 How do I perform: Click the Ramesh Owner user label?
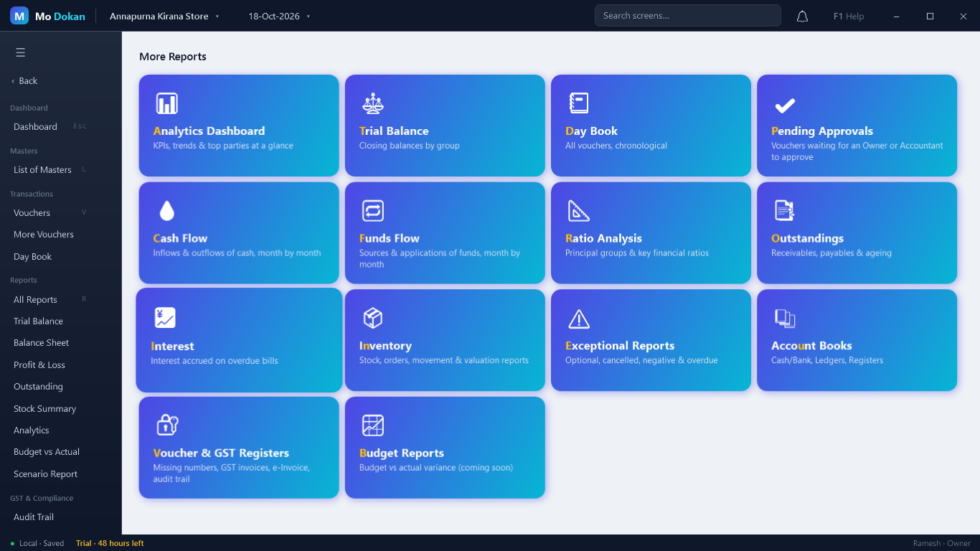point(941,544)
